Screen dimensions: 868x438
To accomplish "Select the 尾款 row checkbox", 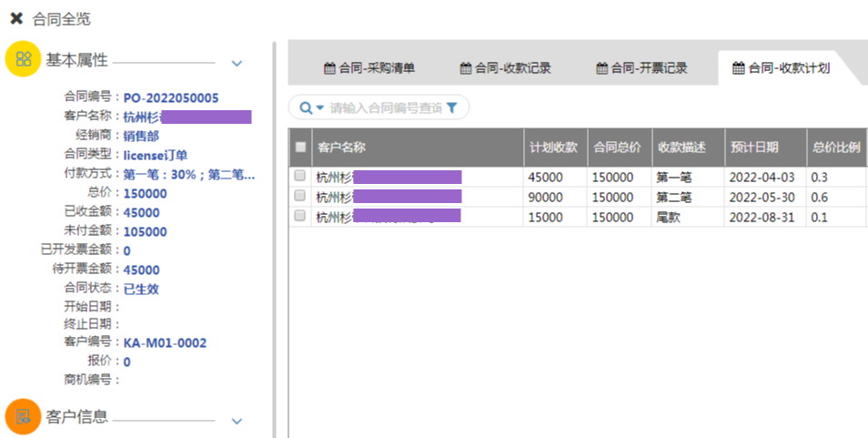I will click(300, 216).
